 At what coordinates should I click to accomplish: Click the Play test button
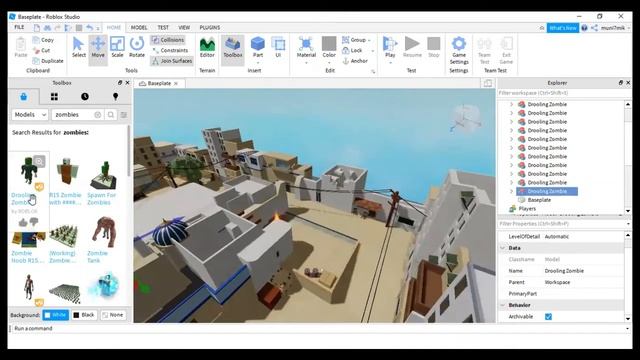(390, 47)
